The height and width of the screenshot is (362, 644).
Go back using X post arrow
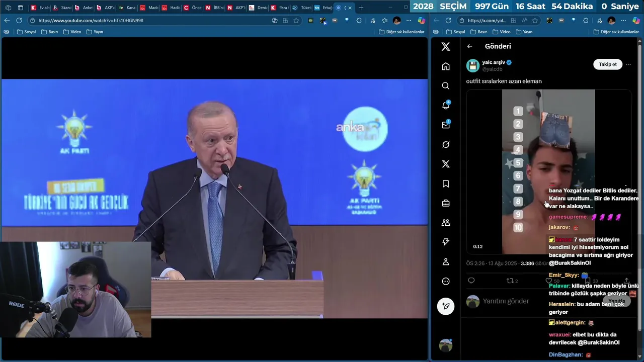point(469,46)
